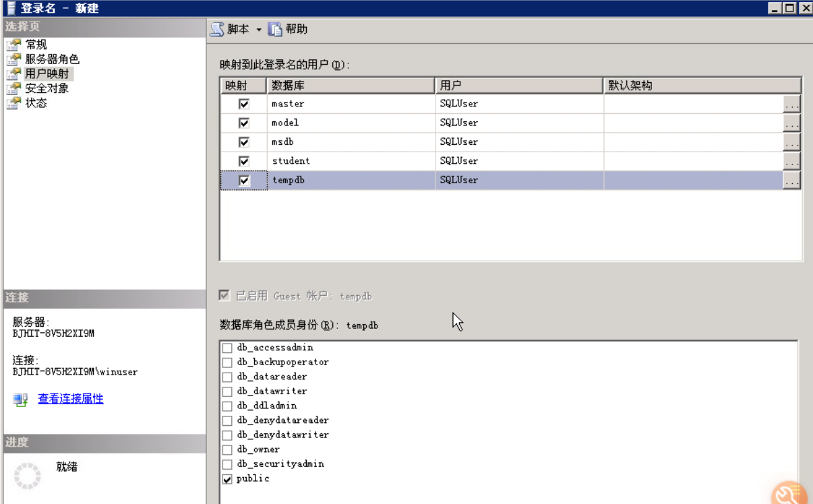The image size is (813, 504).
Task: Tick the db_securityadmin role checkbox
Action: (x=227, y=464)
